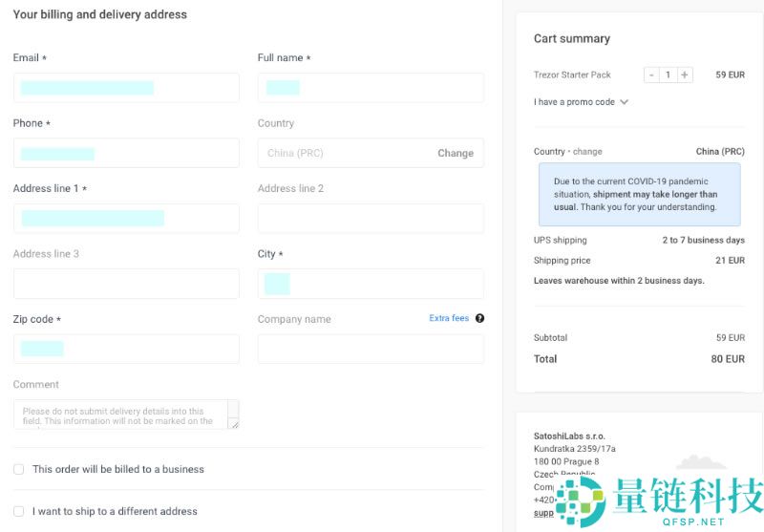
Task: Click the City input field
Action: point(371,284)
